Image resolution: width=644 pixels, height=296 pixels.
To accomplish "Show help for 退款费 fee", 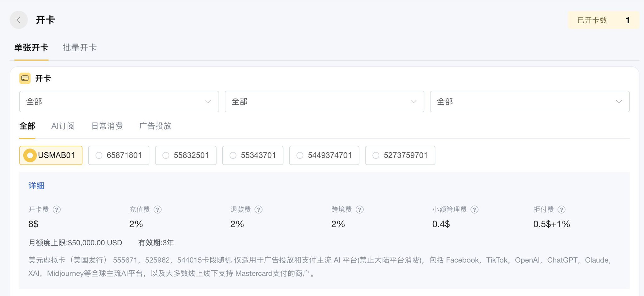I will click(258, 209).
